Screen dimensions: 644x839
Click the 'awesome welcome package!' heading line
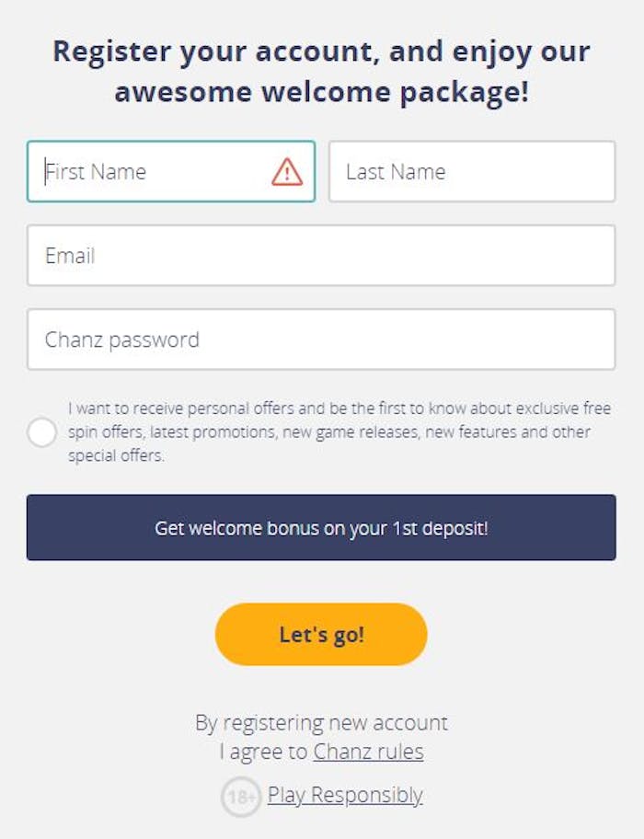tap(321, 92)
